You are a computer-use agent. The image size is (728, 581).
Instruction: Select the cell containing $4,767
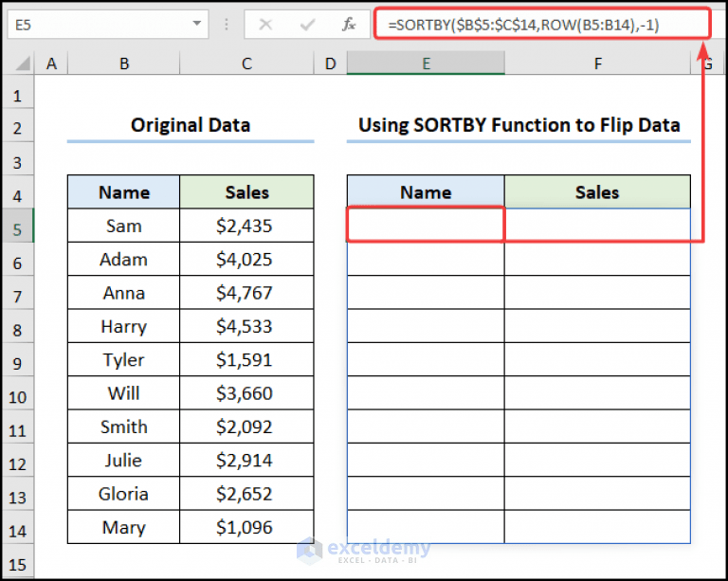[246, 293]
